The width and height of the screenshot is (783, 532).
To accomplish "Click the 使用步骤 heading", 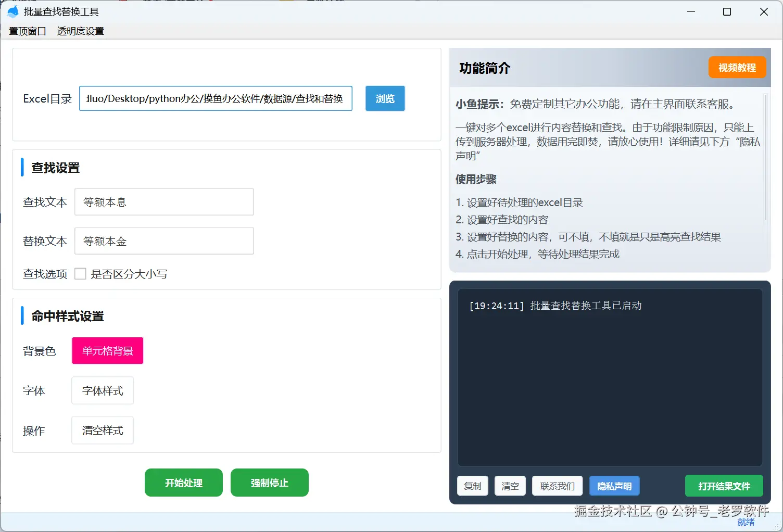I will point(476,179).
